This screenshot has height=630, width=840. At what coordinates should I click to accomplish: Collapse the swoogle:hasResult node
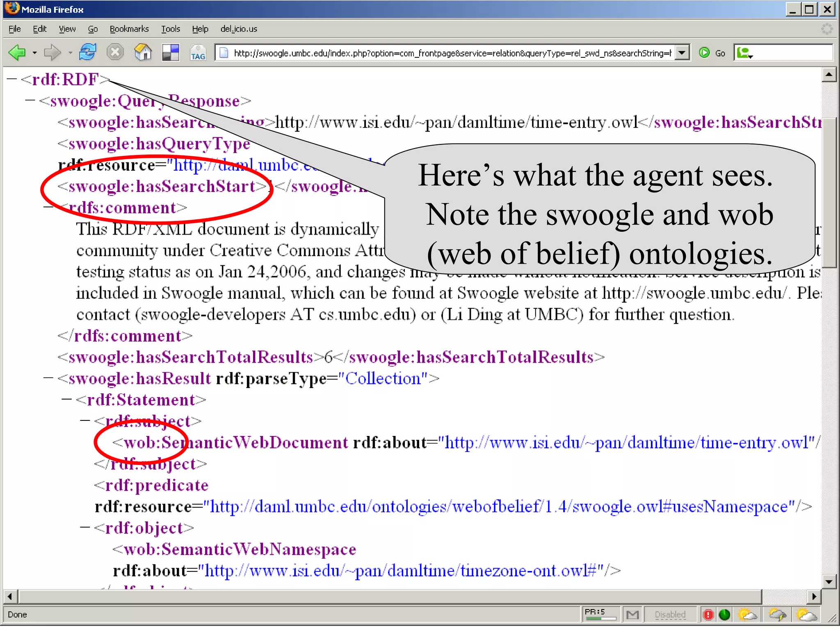point(48,378)
